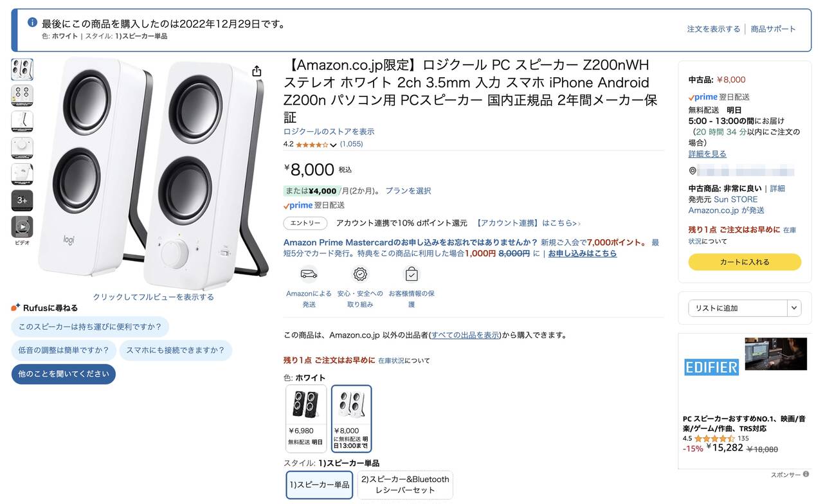This screenshot has height=504, width=823.
Task: Expand the star rating dropdown chevron
Action: 333,145
